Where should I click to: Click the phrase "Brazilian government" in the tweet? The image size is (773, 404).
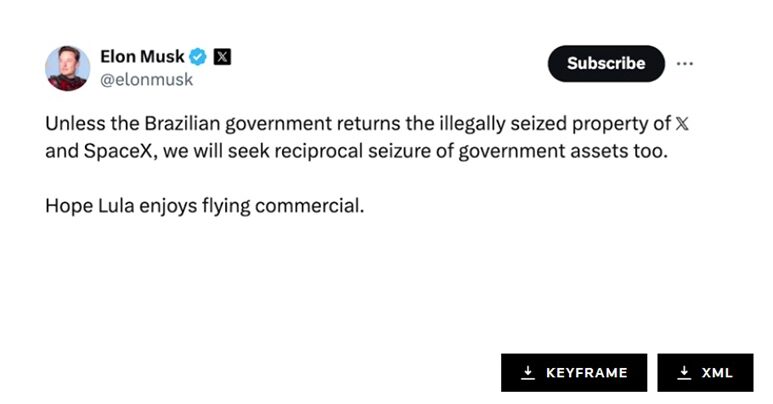click(186, 125)
